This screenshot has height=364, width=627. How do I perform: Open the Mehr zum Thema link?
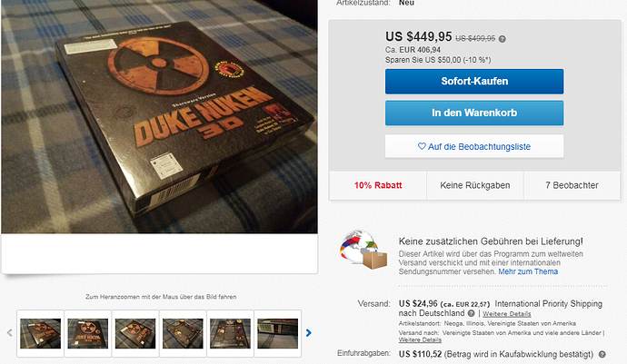(x=528, y=271)
